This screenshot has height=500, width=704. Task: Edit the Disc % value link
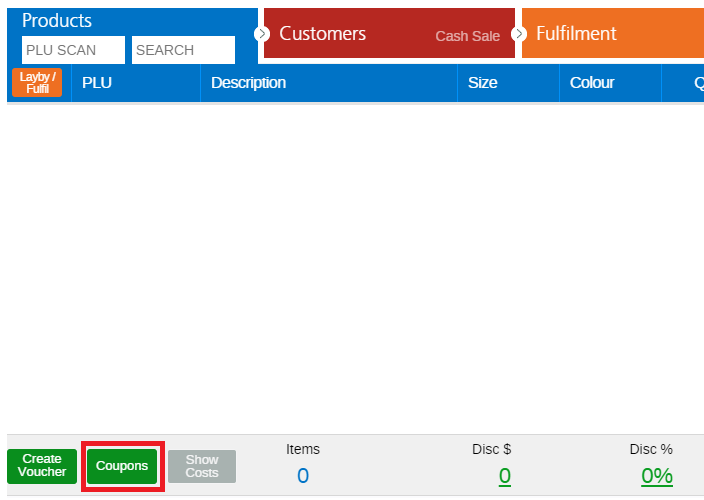pos(657,476)
